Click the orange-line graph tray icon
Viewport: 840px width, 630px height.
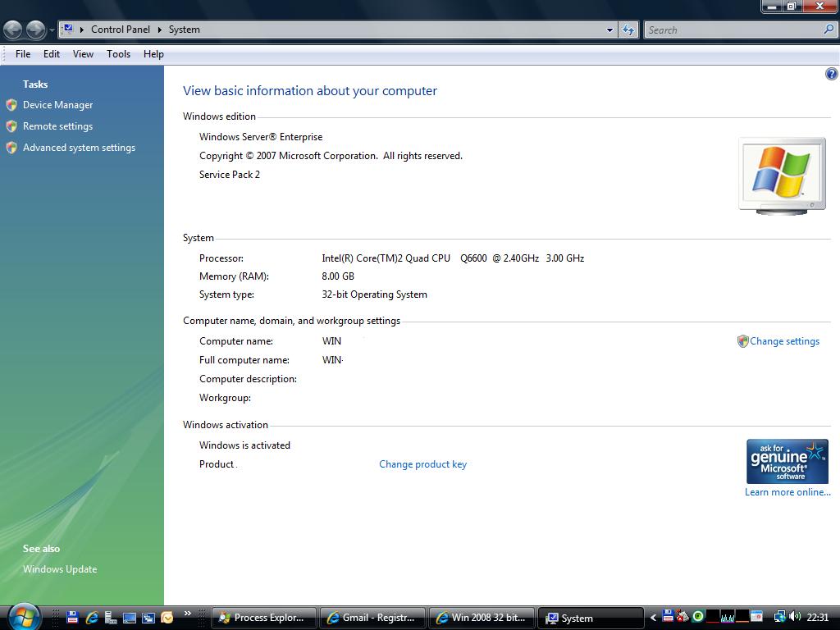click(742, 617)
